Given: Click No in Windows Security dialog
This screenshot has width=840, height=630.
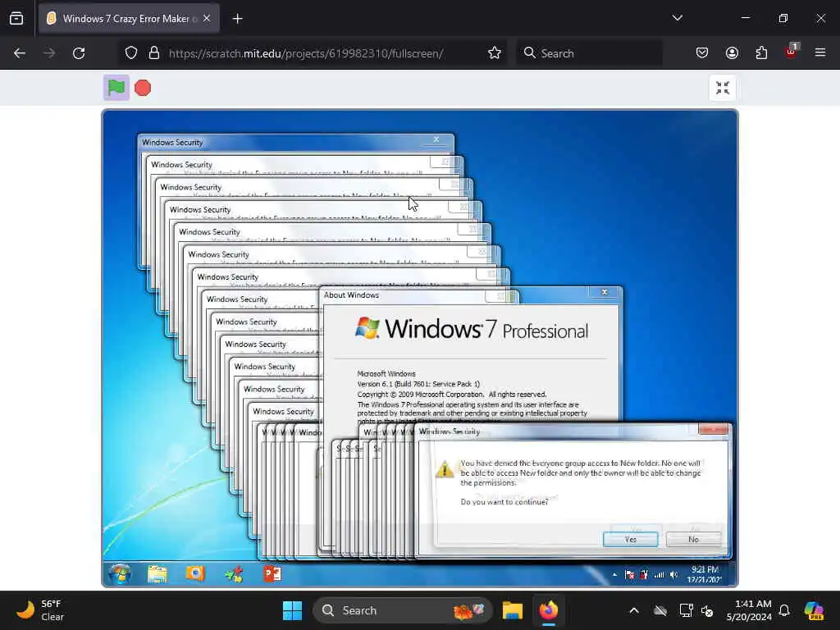Looking at the screenshot, I should [693, 540].
